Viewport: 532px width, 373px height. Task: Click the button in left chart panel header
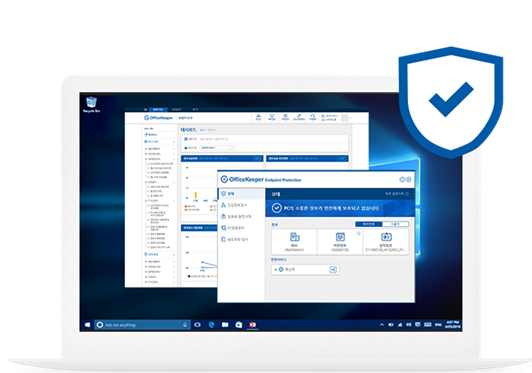click(257, 158)
